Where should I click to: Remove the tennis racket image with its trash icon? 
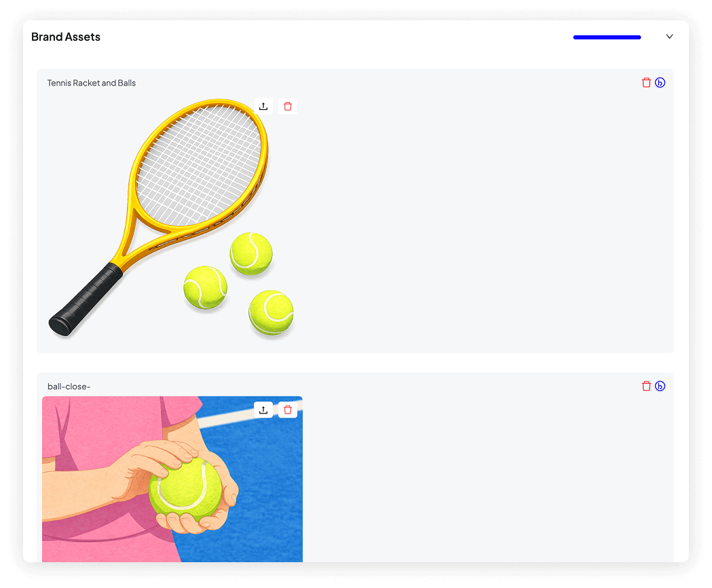(x=287, y=107)
